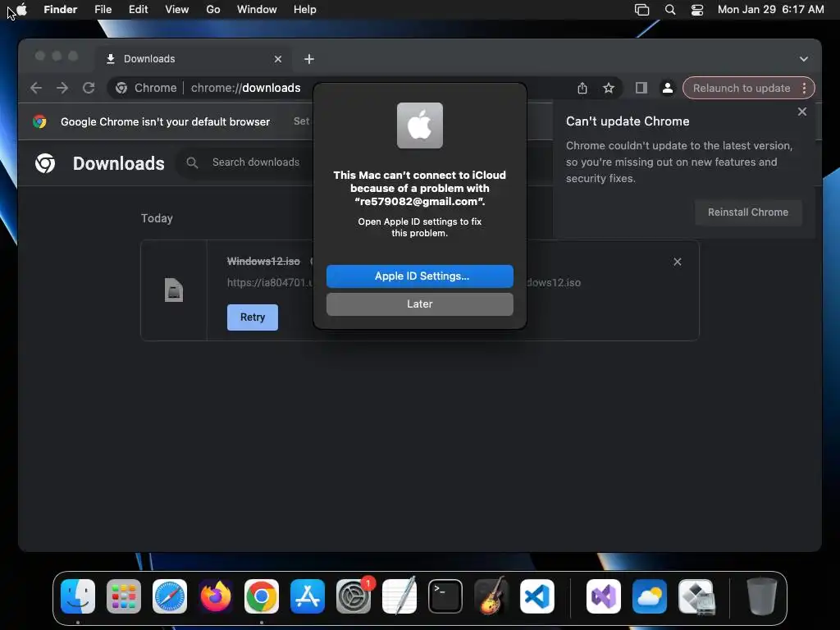Launch Visual Studio Code from the dock

coord(536,596)
